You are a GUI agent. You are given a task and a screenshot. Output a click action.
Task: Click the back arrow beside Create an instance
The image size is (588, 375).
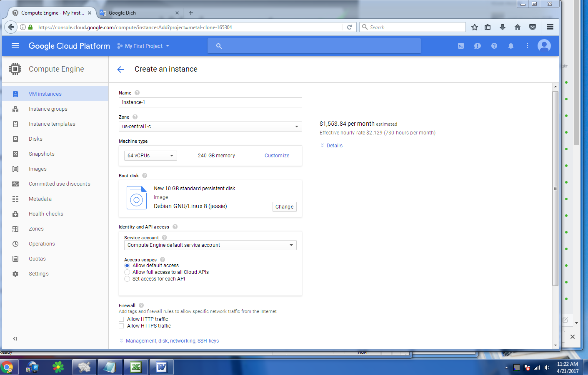pyautogui.click(x=120, y=70)
